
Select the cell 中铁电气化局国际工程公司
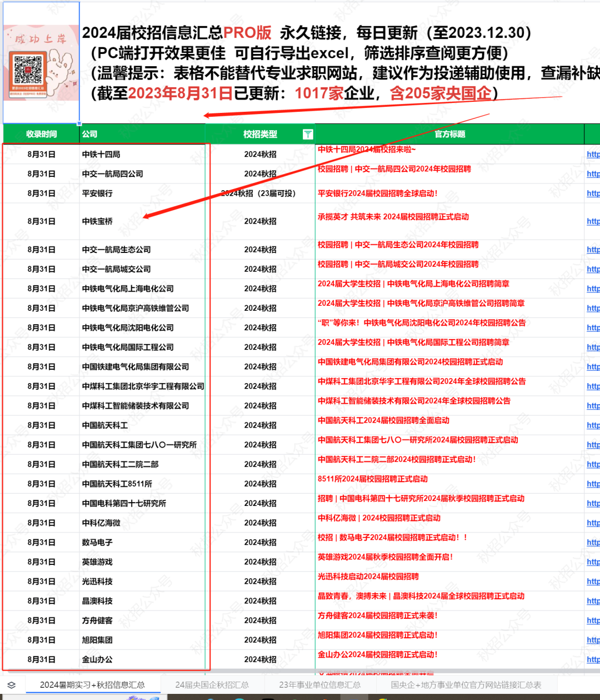pos(142,347)
